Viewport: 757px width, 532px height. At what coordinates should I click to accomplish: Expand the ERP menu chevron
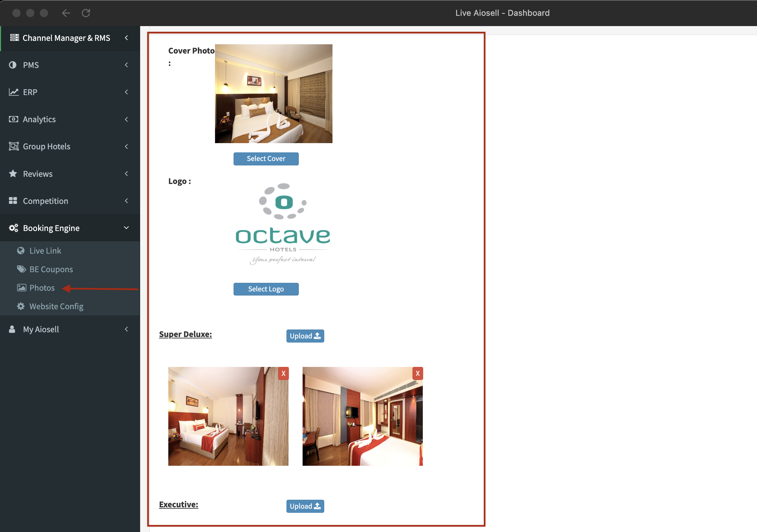126,92
